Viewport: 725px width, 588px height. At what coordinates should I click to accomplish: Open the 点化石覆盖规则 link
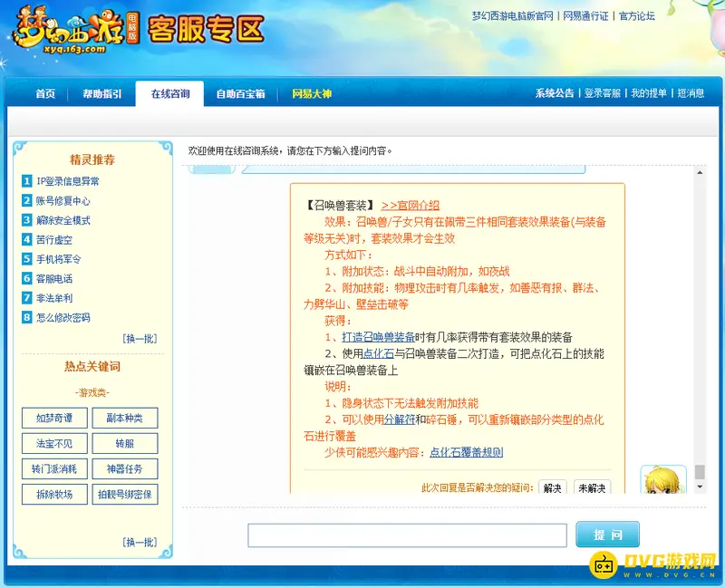(x=466, y=452)
